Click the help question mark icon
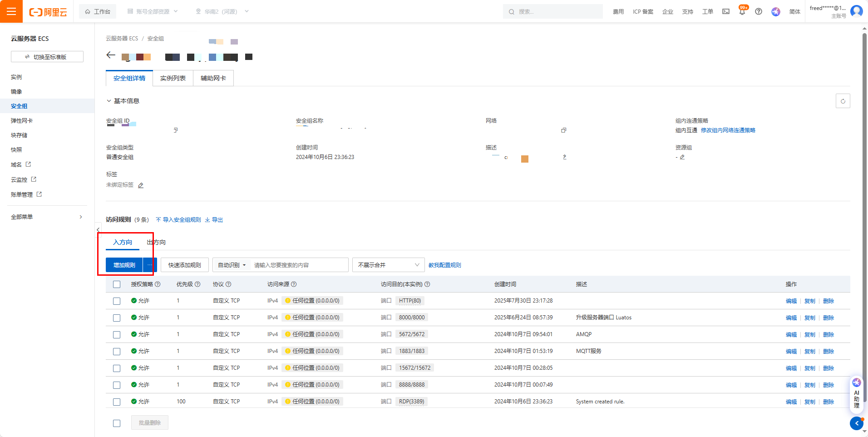 tap(759, 11)
